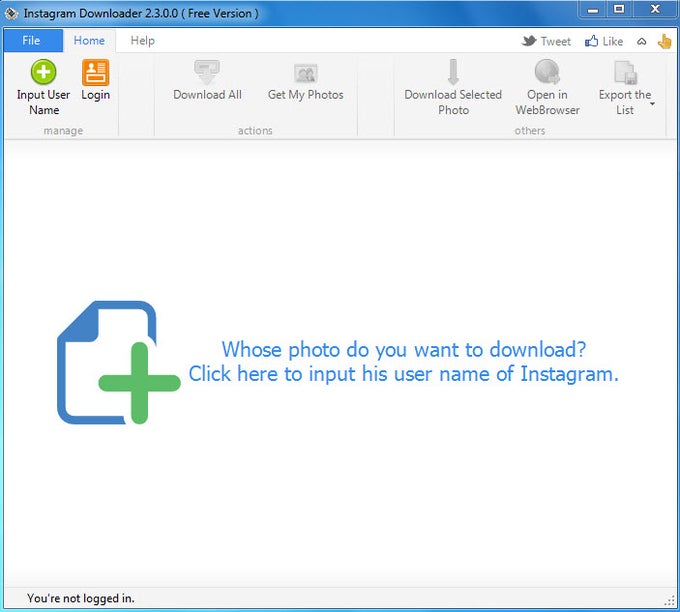Viewport: 680px width, 612px height.
Task: Click the green Input User Name icon
Action: (43, 72)
